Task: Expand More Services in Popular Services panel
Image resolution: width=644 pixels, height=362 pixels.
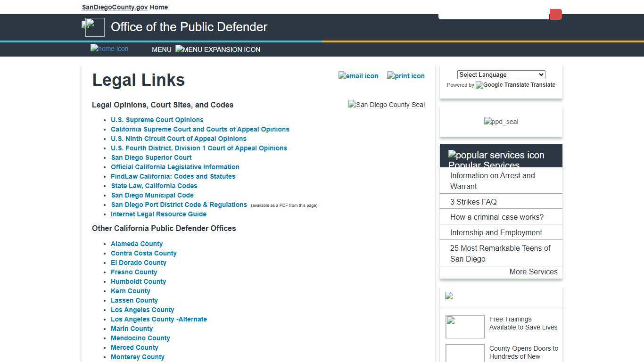Action: (x=533, y=272)
